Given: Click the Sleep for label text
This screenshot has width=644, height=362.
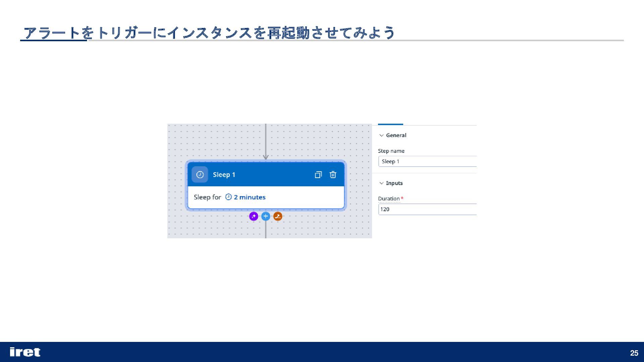Looking at the screenshot, I should (x=207, y=197).
